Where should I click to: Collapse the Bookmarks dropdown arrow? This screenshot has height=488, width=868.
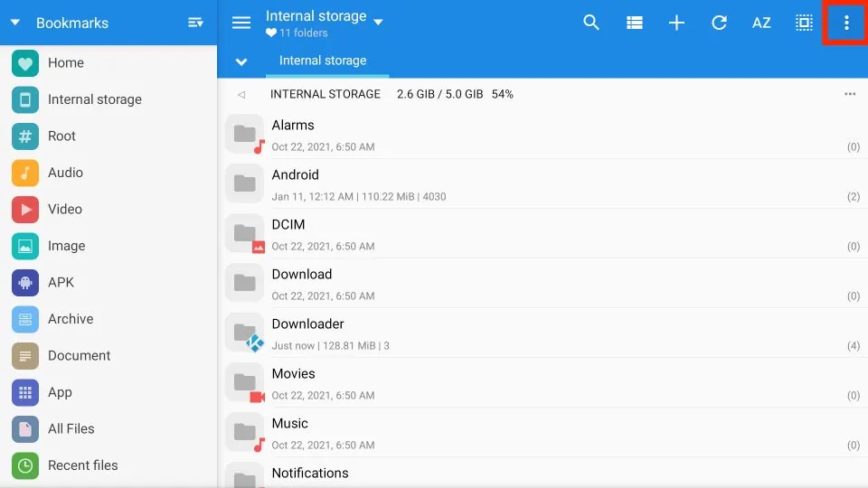(15, 23)
